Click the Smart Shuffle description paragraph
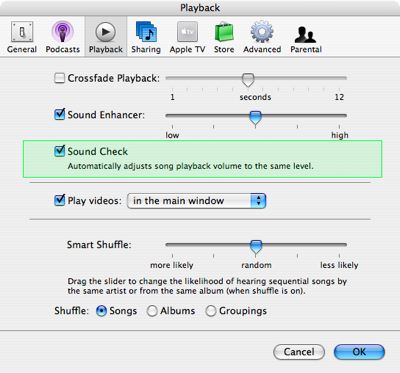 [207, 286]
